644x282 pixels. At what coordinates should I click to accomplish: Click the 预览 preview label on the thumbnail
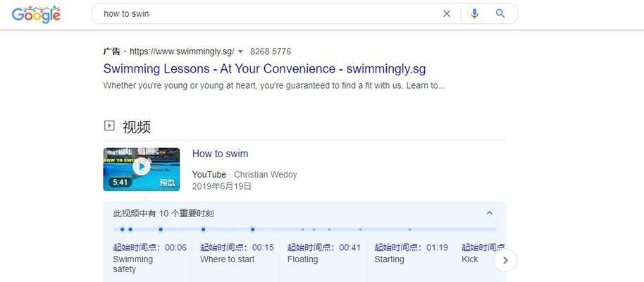tap(167, 183)
